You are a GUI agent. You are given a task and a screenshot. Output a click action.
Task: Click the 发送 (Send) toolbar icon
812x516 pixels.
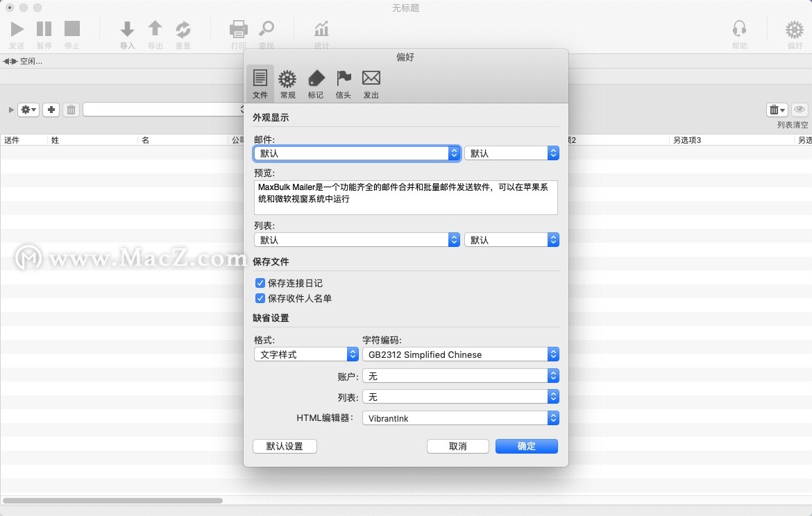[17, 29]
